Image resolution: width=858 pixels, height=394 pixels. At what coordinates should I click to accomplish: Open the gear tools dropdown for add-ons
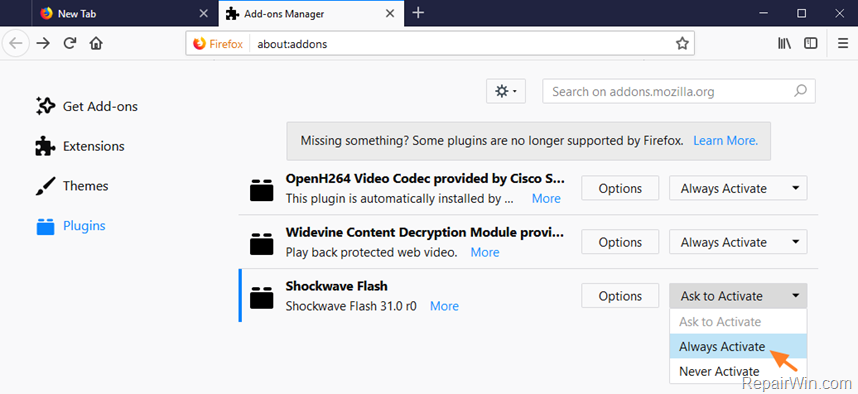click(506, 91)
